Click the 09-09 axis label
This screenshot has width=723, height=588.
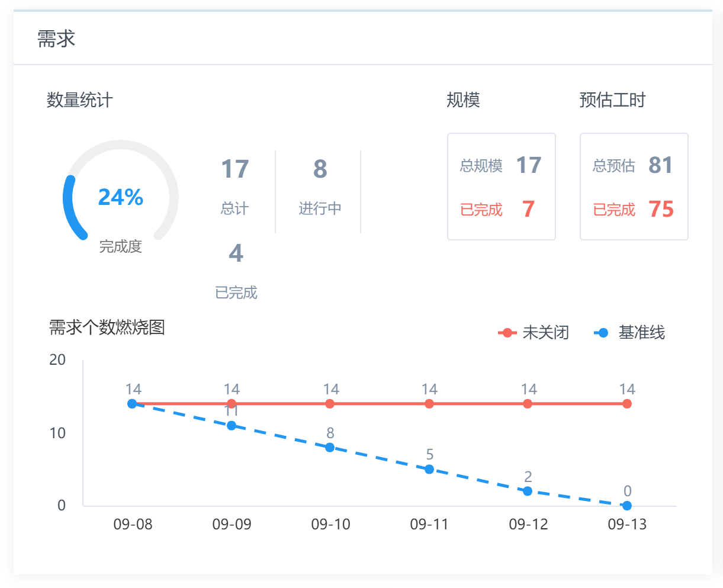pos(232,525)
